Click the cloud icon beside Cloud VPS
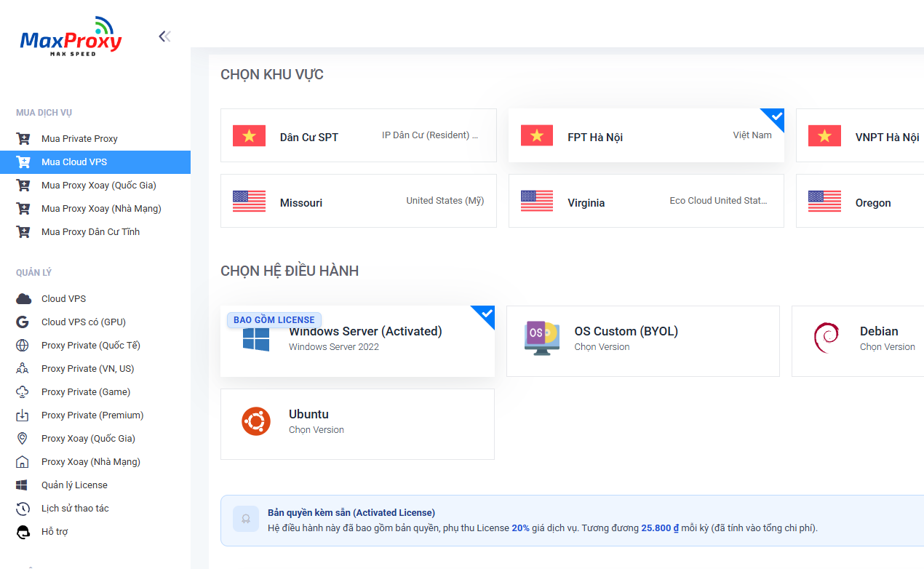 (x=23, y=299)
